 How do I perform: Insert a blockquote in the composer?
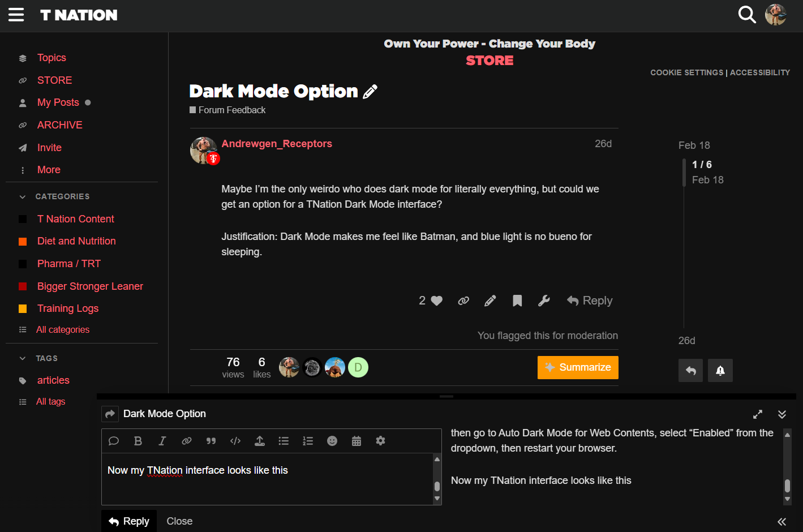[x=211, y=441]
